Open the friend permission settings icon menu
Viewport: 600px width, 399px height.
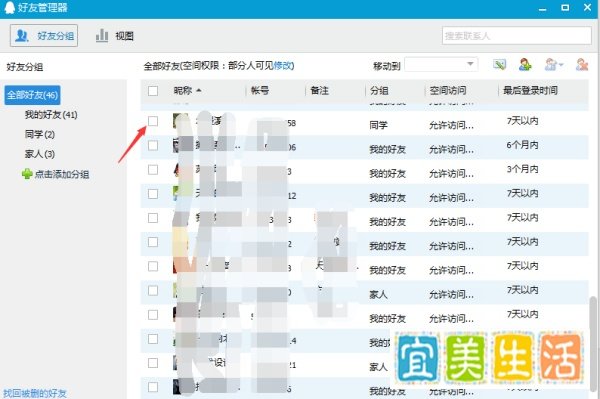tap(553, 65)
